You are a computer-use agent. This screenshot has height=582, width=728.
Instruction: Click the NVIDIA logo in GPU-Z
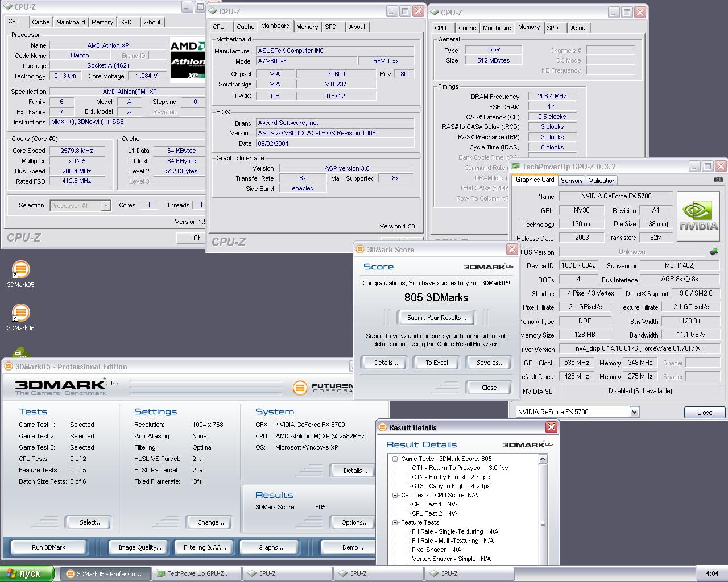point(698,217)
